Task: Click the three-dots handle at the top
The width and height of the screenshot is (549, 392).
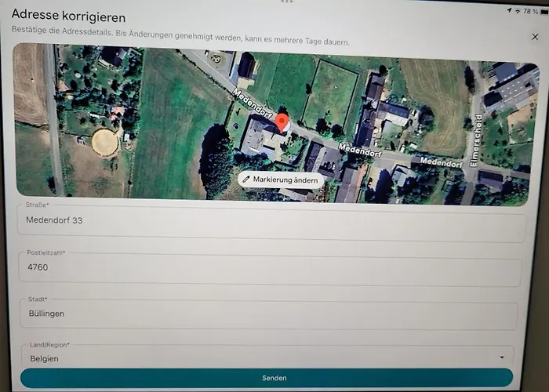Action: tap(286, 2)
